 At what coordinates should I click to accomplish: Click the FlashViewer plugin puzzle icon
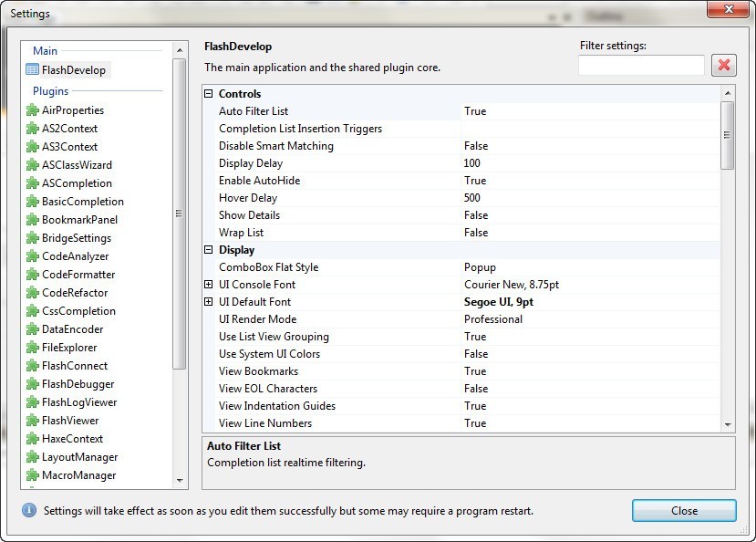pyautogui.click(x=32, y=421)
